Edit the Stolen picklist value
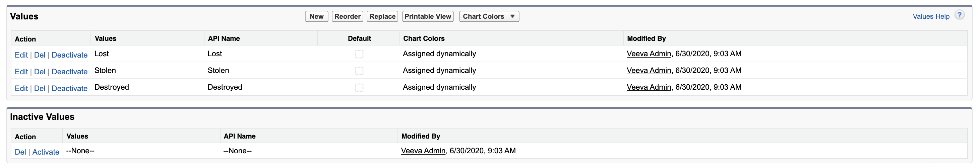 click(21, 72)
